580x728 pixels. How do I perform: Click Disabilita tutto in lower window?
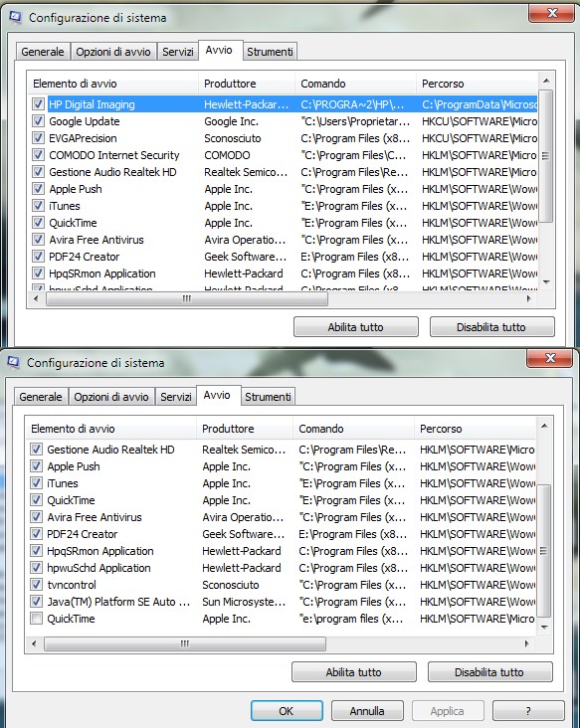click(489, 672)
